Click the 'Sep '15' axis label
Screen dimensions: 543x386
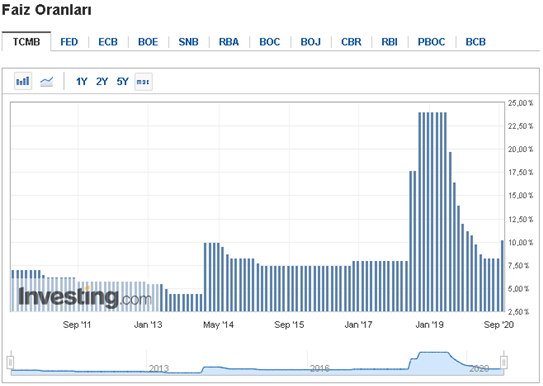click(x=289, y=325)
